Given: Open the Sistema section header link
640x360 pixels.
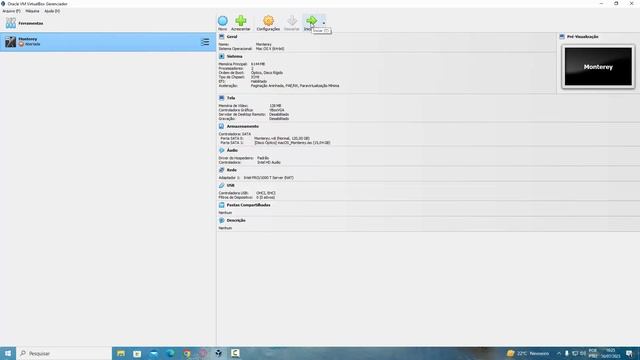Looking at the screenshot, I should point(234,56).
